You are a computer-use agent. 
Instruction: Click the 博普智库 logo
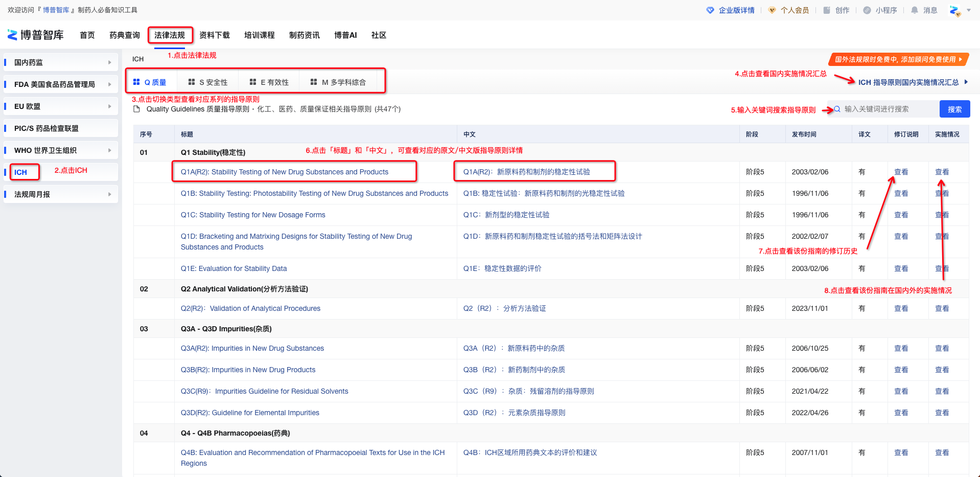click(x=35, y=35)
